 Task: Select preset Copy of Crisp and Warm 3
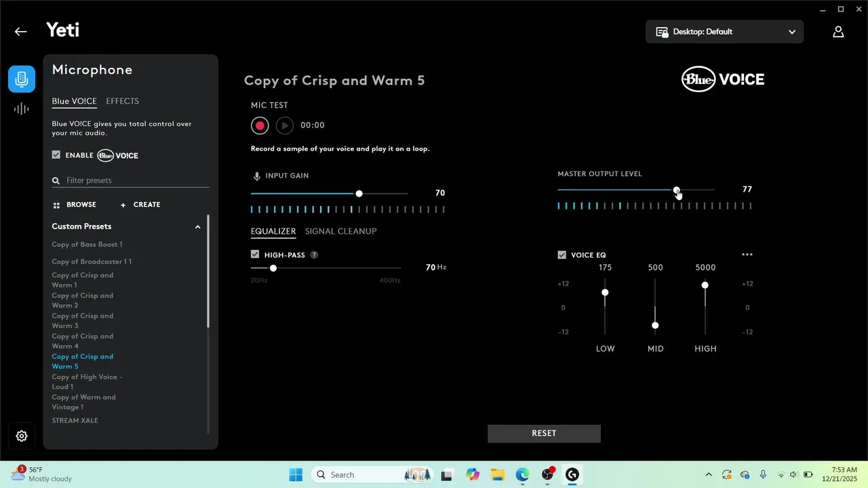click(x=83, y=321)
